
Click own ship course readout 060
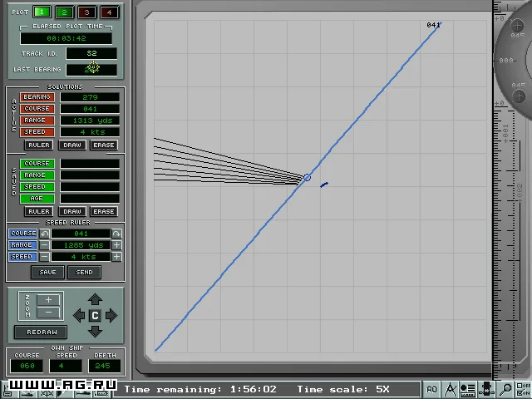click(27, 366)
